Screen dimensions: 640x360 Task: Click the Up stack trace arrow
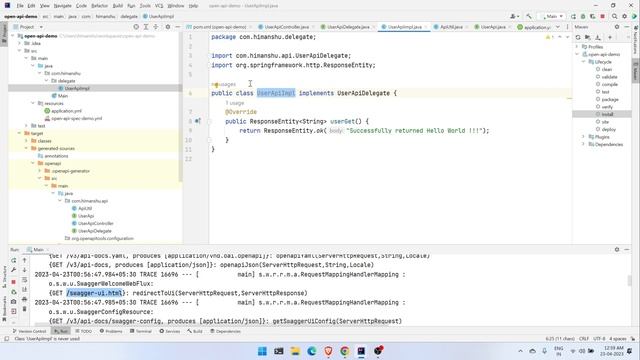24,260
